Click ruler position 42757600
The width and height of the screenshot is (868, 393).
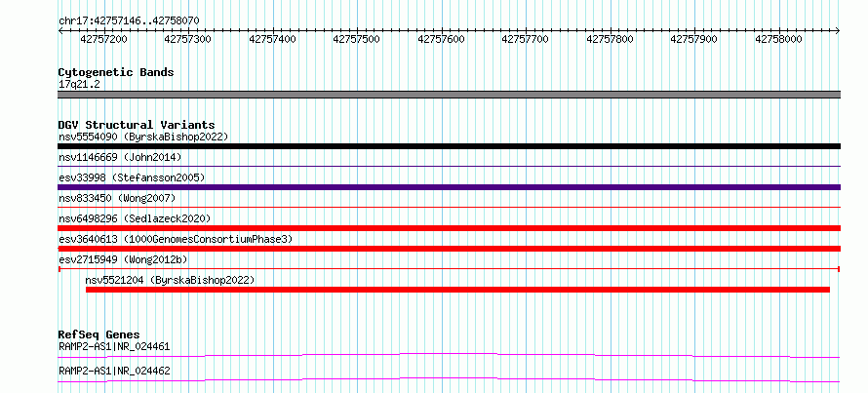coord(441,39)
